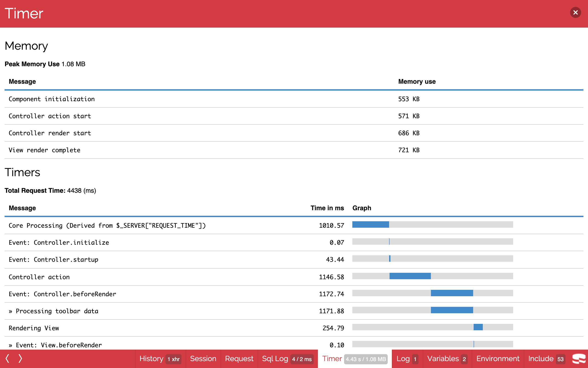Screen dimensions: 588x368
Task: Click the Rendering View graph bar
Action: 478,327
